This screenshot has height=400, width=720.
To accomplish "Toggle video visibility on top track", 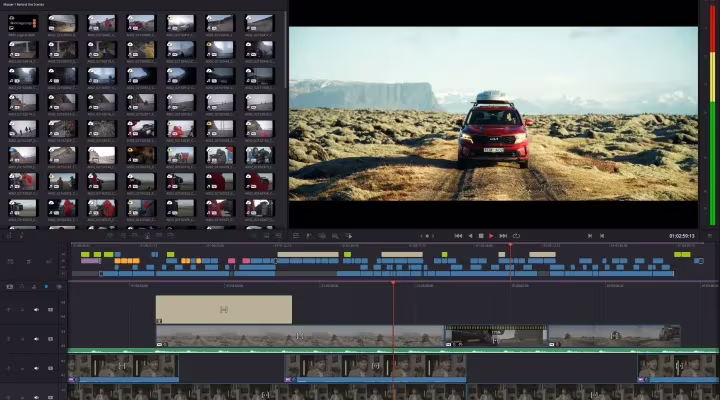I will tap(51, 310).
